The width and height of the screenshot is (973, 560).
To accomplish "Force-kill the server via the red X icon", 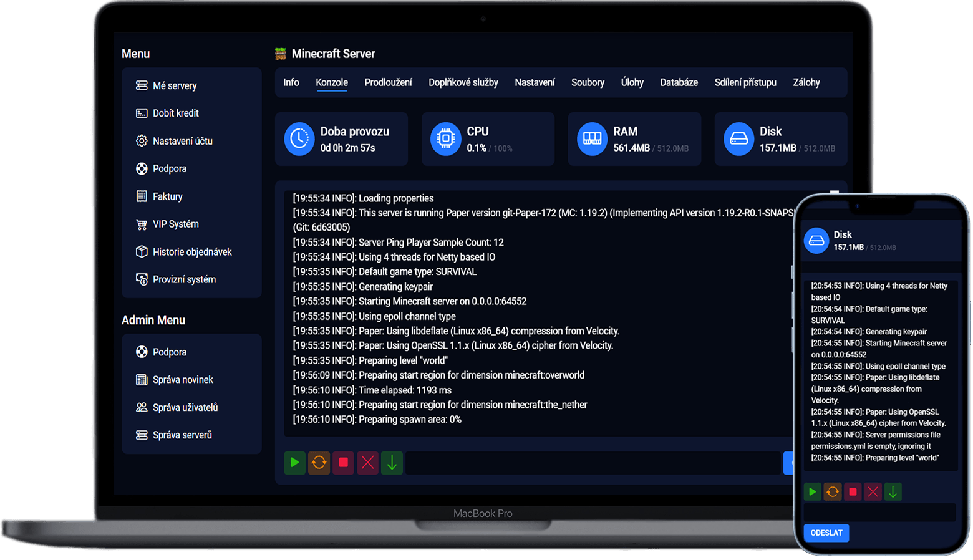I will 367,463.
